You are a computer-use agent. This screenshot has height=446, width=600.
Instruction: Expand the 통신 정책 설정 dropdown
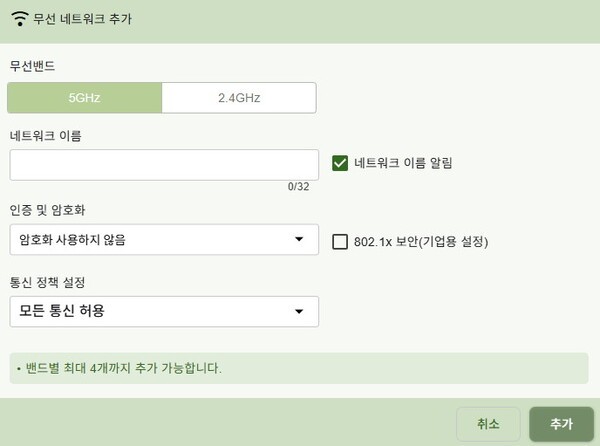pos(164,311)
